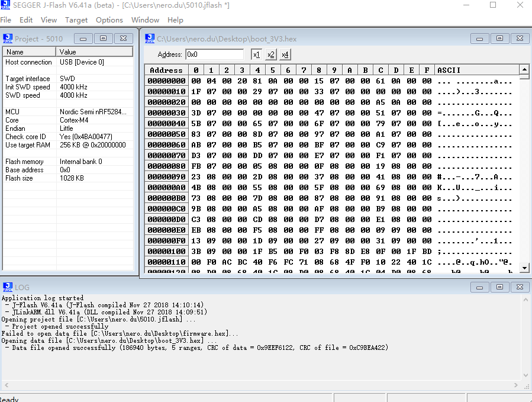Click the J-Flash icon in LOG panel title
Screen dimensions: 532x402
[8, 287]
